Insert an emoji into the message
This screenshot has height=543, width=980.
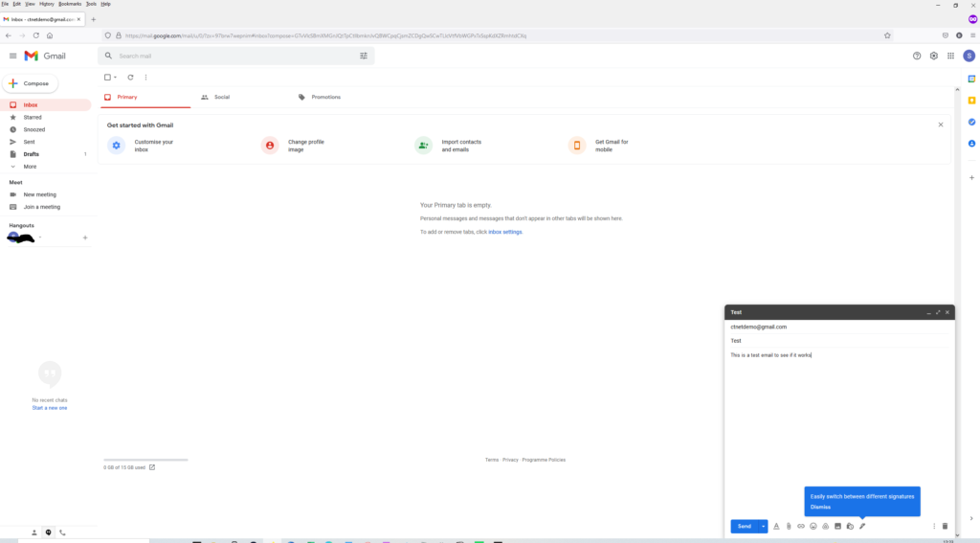point(813,526)
